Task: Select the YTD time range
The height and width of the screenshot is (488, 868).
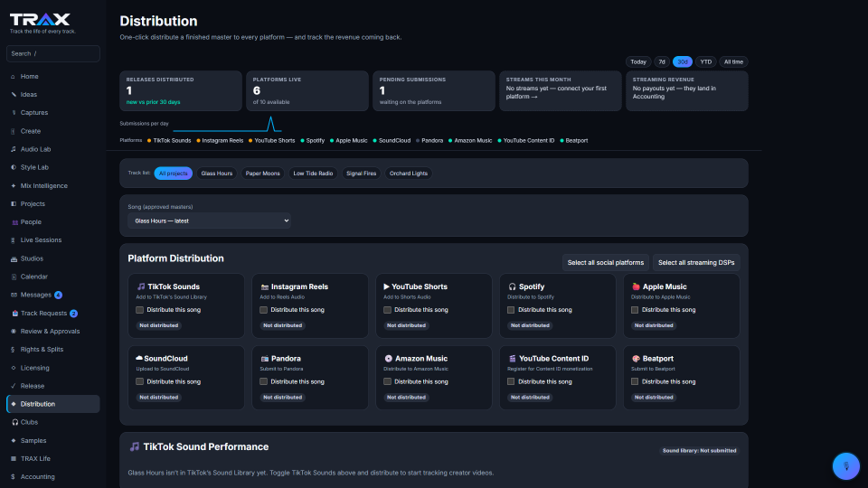Action: point(706,62)
